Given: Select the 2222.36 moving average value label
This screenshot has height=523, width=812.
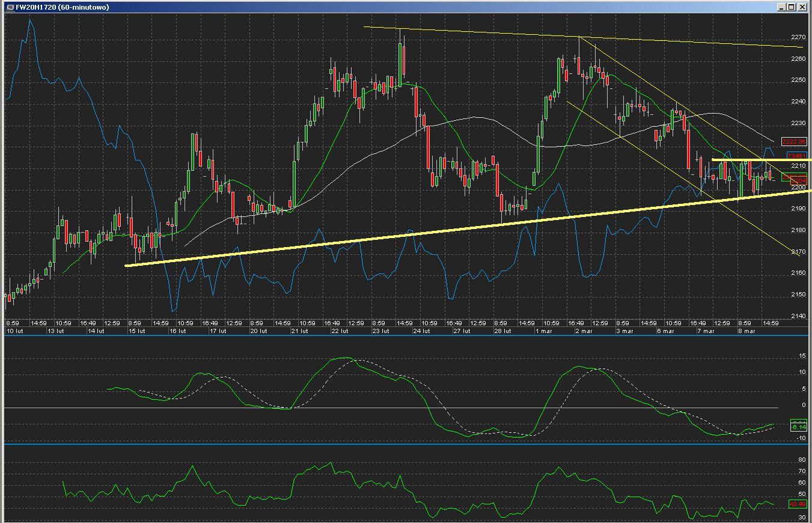Looking at the screenshot, I should 793,142.
